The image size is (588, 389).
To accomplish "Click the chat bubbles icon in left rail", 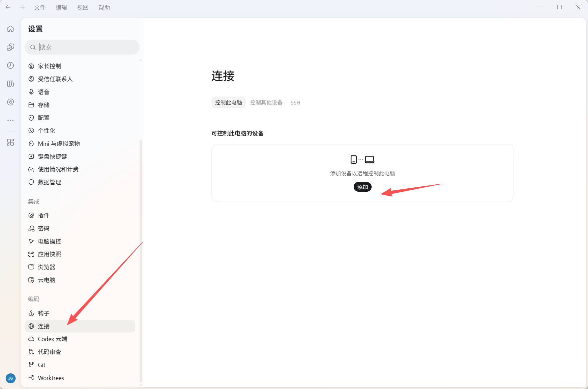I will (11, 47).
